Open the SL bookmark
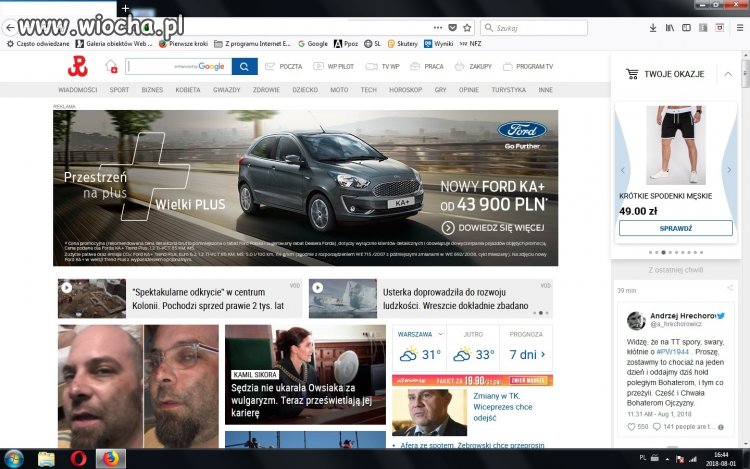 tap(372, 44)
